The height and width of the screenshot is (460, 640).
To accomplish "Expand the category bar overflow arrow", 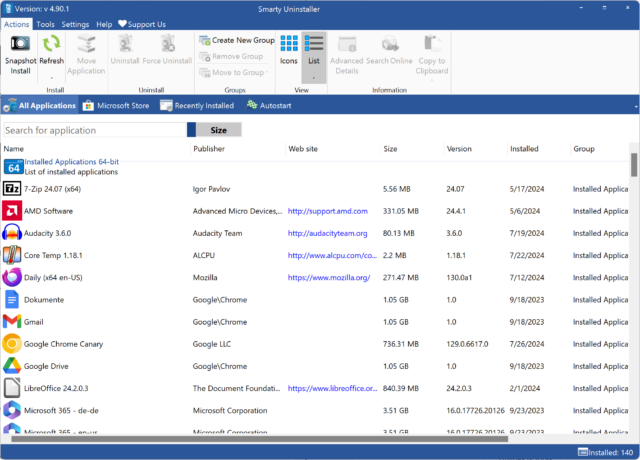I will [x=636, y=107].
